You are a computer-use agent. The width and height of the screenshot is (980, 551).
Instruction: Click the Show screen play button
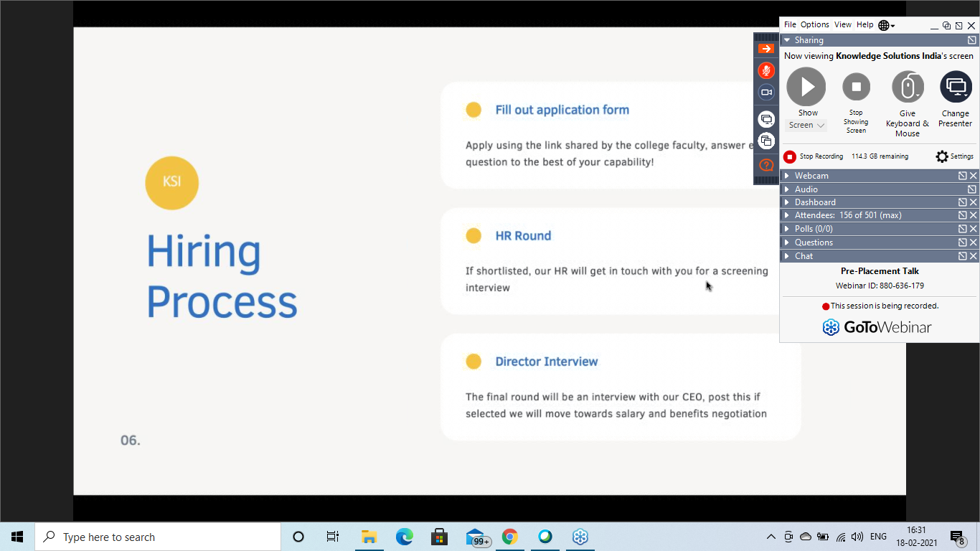806,87
